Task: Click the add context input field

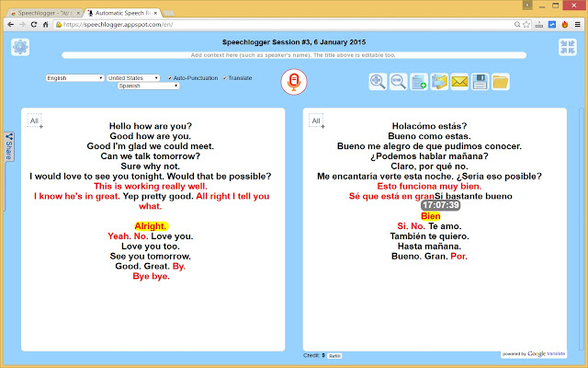Action: pos(294,55)
